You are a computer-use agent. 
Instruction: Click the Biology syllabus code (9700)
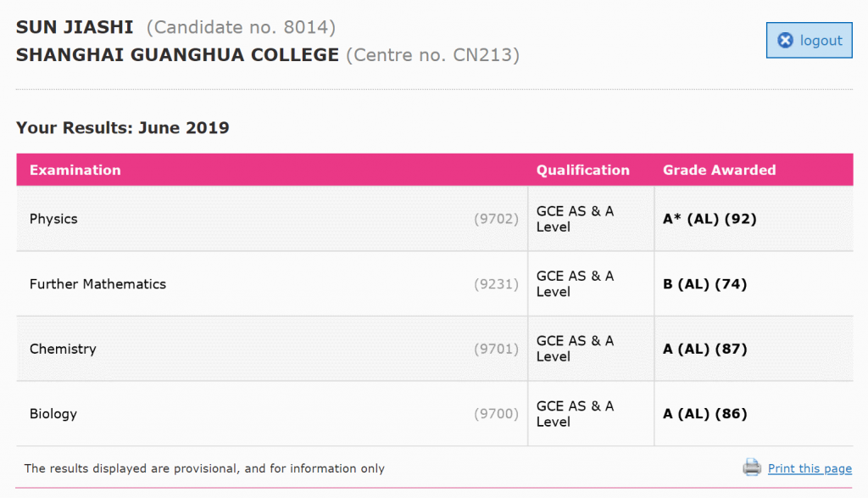click(496, 414)
